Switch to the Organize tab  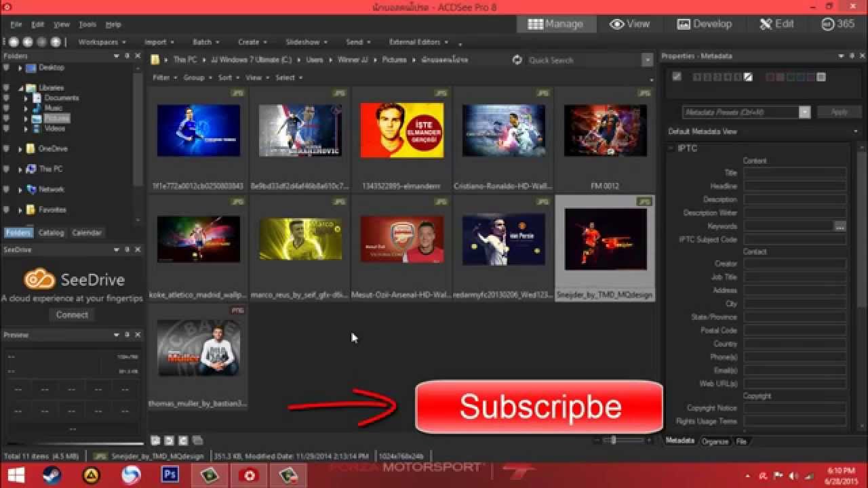[x=715, y=441]
